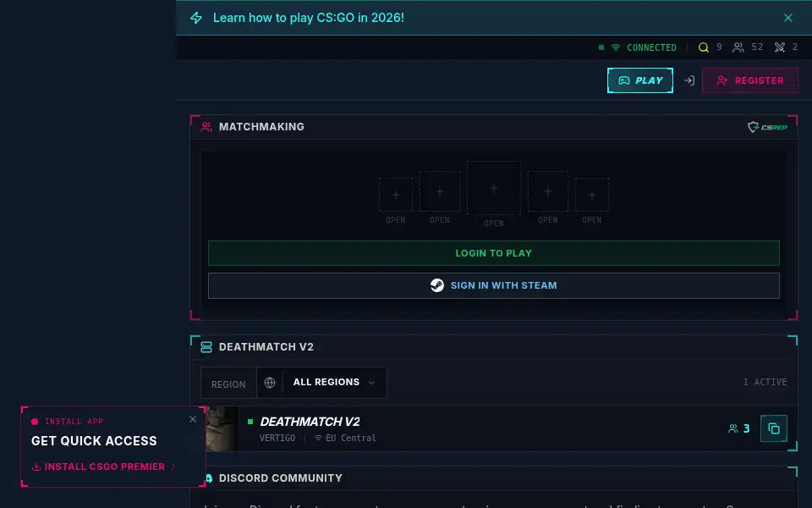
Task: Click the MATCHMAKING panel title
Action: (261, 126)
